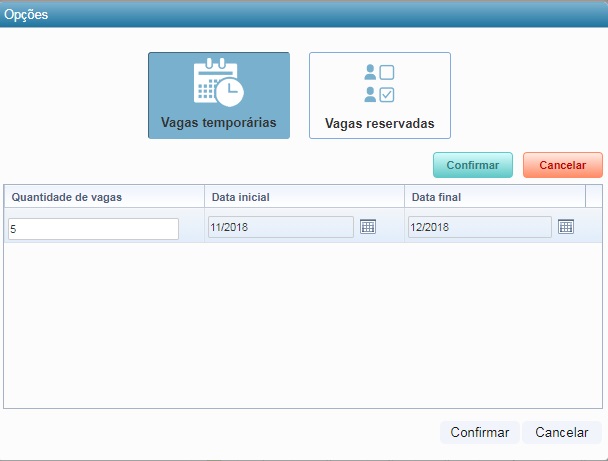Click the narrow blank header column at right
The width and height of the screenshot is (608, 461).
pyautogui.click(x=593, y=197)
